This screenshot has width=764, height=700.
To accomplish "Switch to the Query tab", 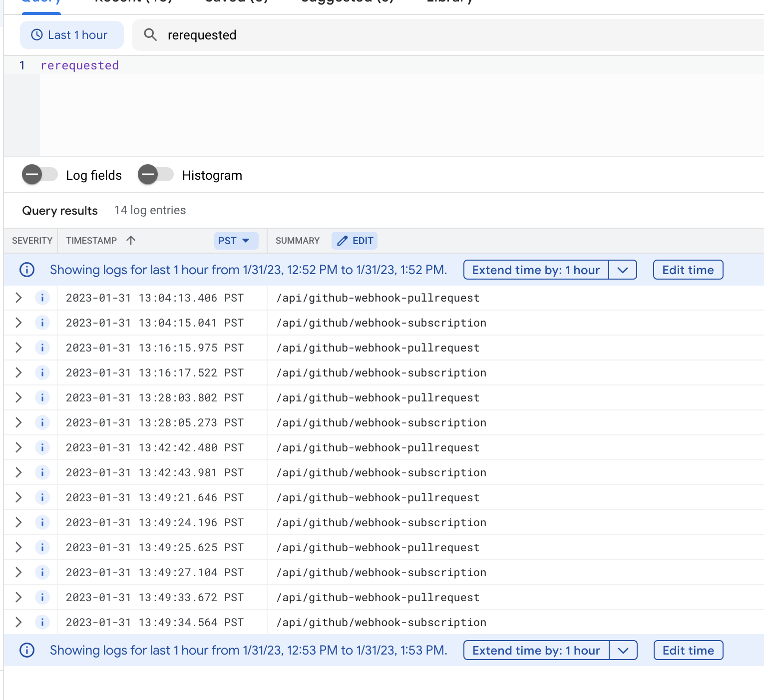I will [41, 2].
